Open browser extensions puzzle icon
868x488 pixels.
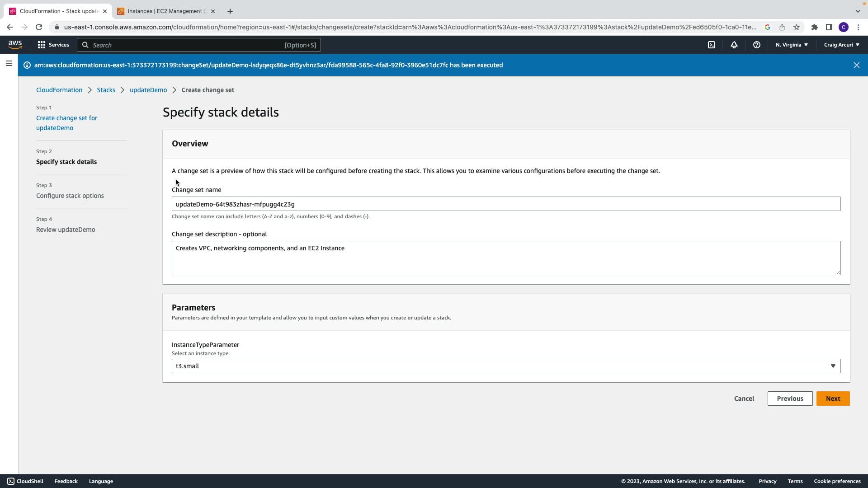pos(814,27)
